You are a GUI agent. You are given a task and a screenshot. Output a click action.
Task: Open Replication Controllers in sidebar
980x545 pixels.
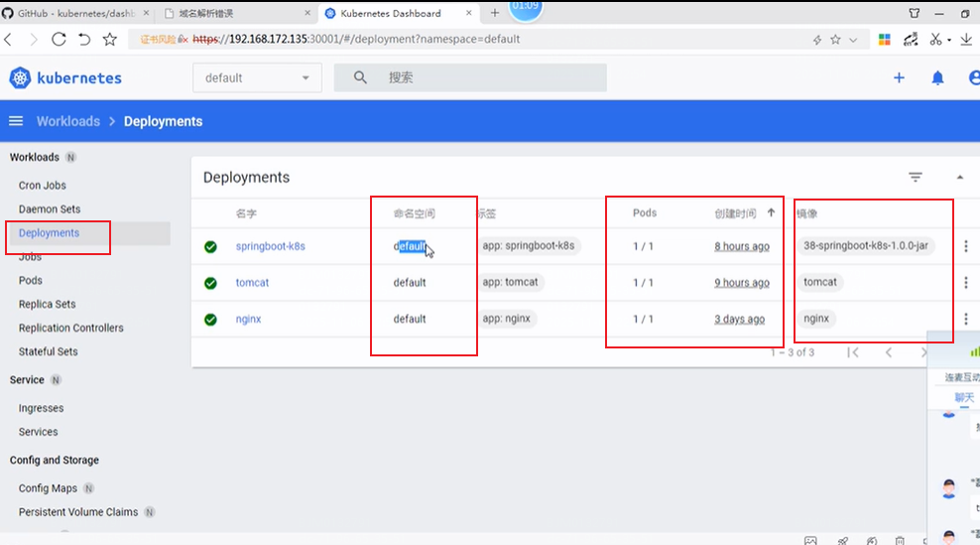(70, 328)
